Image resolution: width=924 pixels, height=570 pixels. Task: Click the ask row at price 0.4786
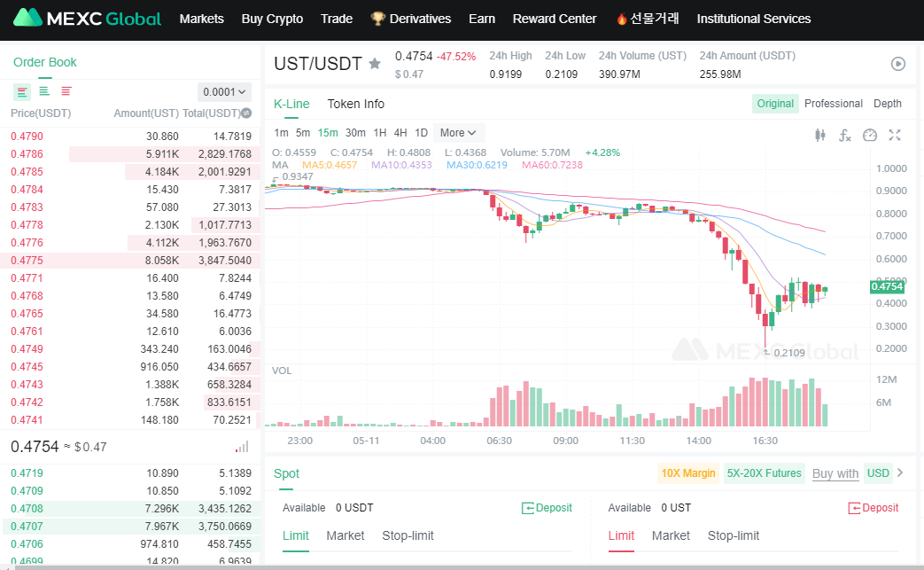click(130, 154)
